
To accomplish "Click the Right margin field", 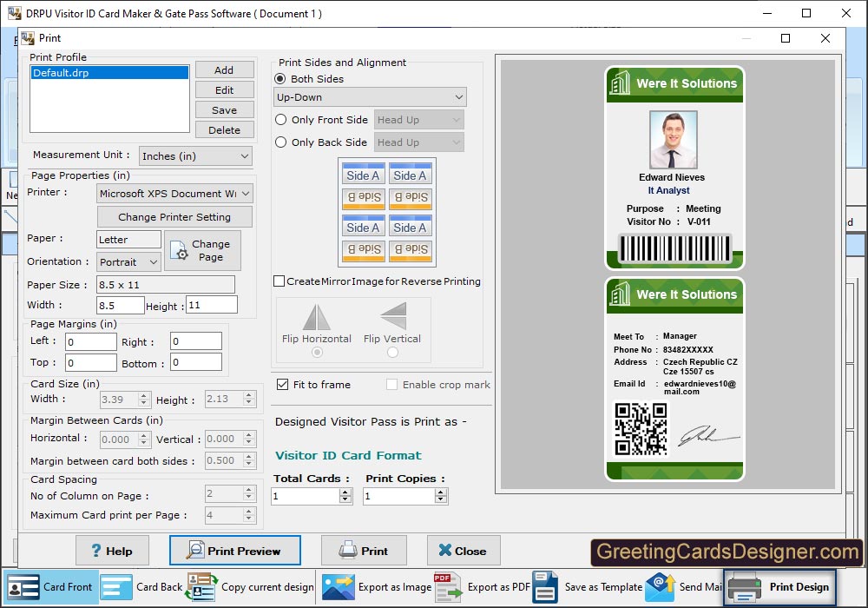I will 196,341.
